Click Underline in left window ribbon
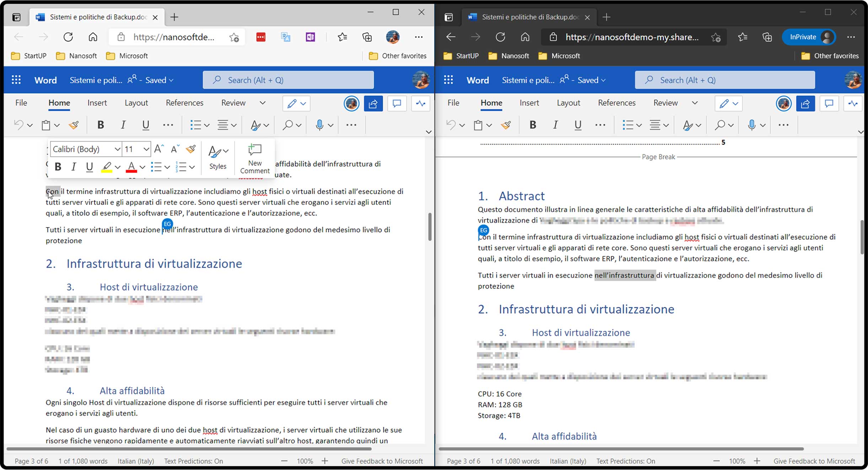868x470 pixels. point(145,125)
